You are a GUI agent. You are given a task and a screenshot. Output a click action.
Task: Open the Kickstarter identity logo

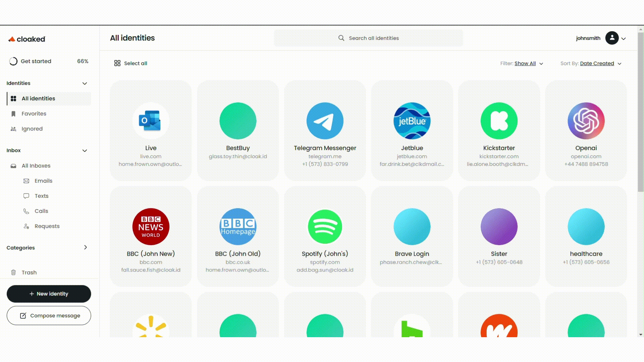pyautogui.click(x=499, y=121)
